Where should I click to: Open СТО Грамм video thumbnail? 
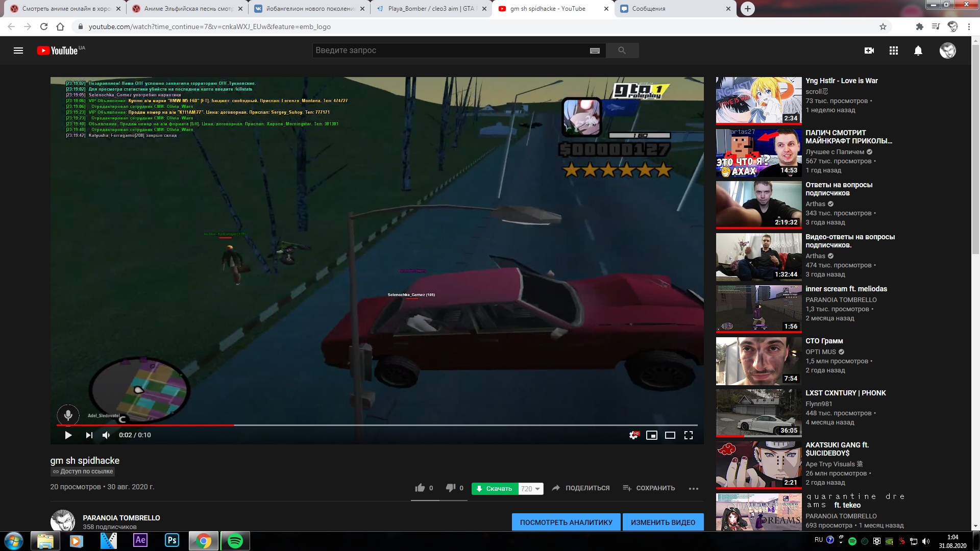(758, 361)
